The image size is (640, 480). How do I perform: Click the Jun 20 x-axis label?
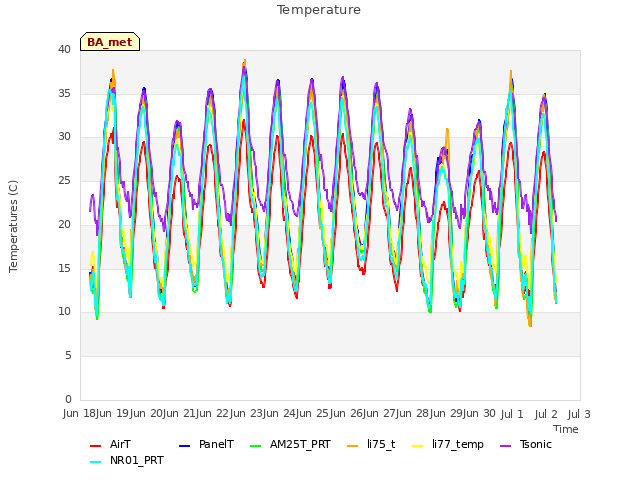pyautogui.click(x=147, y=414)
